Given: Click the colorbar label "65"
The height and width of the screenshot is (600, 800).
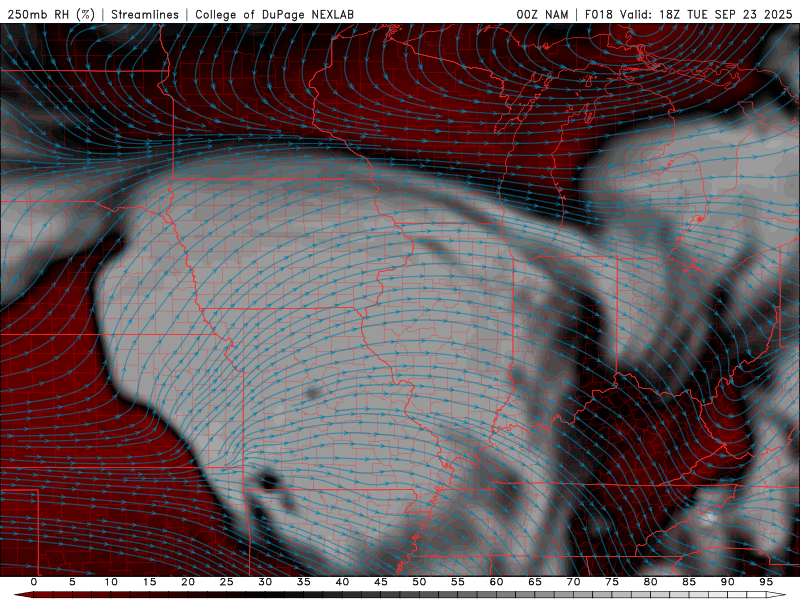Looking at the screenshot, I should pos(535,582).
